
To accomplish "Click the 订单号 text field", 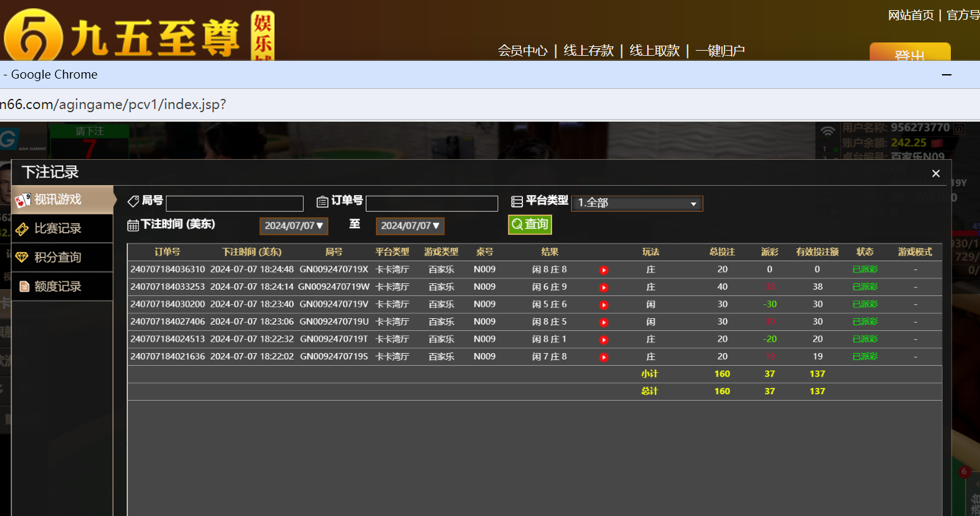I will (x=432, y=203).
